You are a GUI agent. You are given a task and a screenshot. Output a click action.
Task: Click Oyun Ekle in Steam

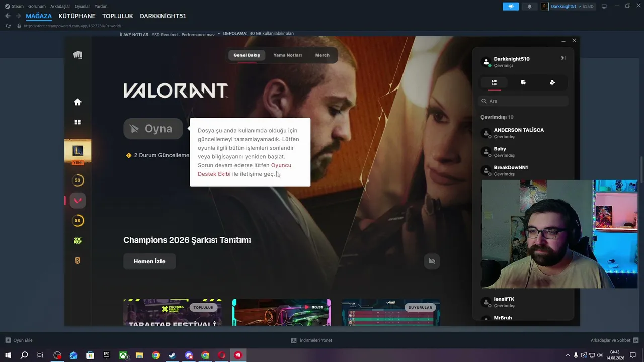(x=19, y=340)
